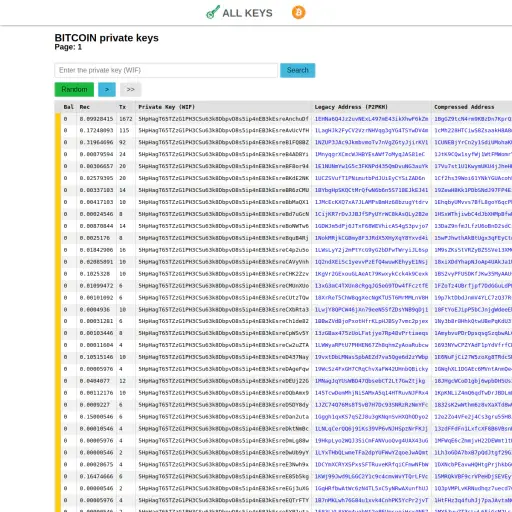Click the Rec value 0.16474666

click(x=96, y=476)
